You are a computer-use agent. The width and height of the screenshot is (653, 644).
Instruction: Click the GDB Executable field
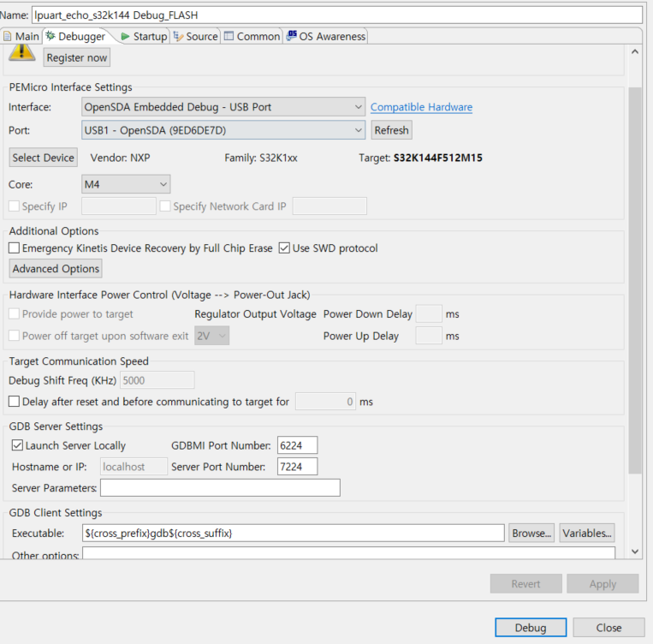point(294,534)
